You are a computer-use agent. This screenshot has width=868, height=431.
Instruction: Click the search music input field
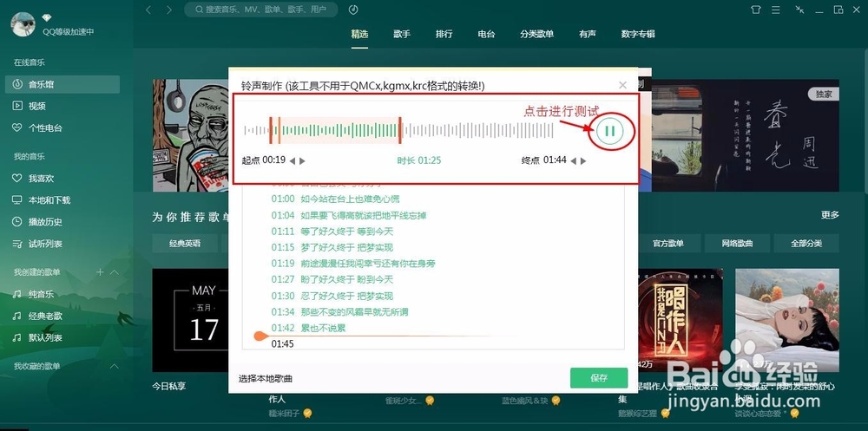[261, 10]
